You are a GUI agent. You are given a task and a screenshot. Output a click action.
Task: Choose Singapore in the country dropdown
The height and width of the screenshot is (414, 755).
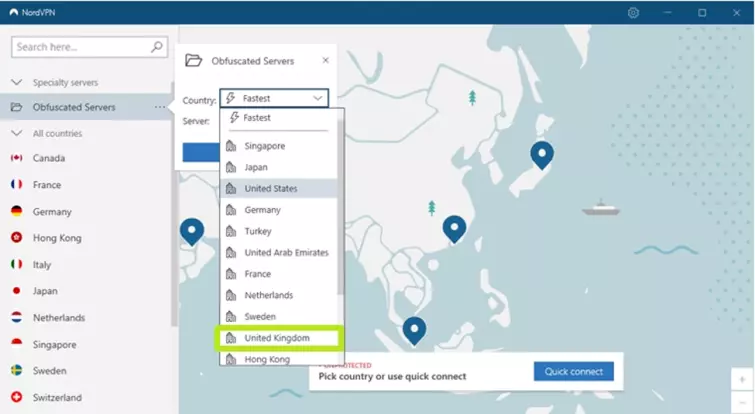[x=278, y=146]
